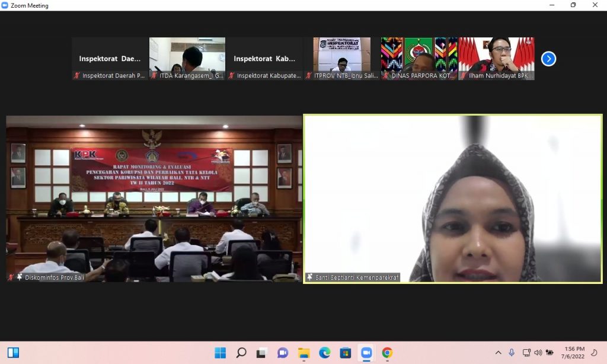Image resolution: width=607 pixels, height=364 pixels.
Task: Show next participants with blue arrow button
Action: click(548, 59)
